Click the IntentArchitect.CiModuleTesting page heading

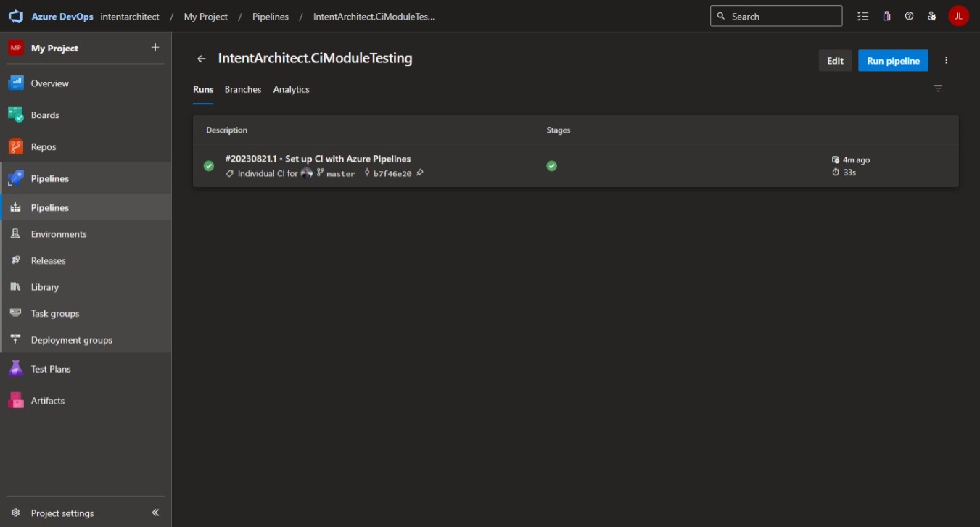[316, 58]
